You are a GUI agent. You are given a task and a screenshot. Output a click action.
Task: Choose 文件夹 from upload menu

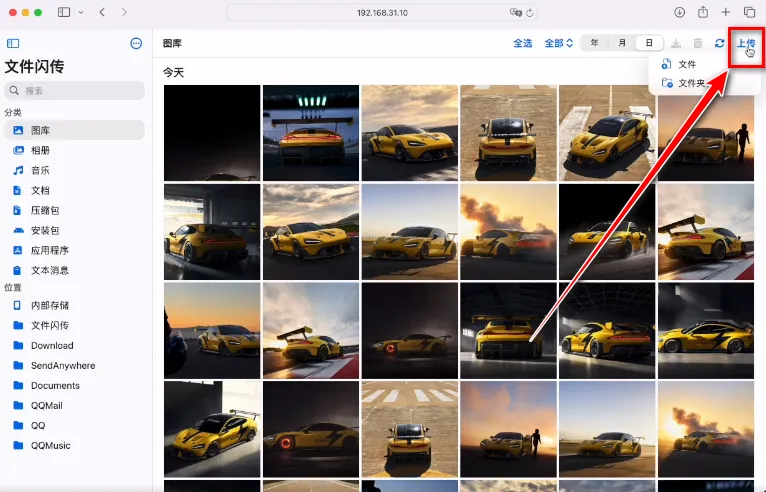point(692,83)
